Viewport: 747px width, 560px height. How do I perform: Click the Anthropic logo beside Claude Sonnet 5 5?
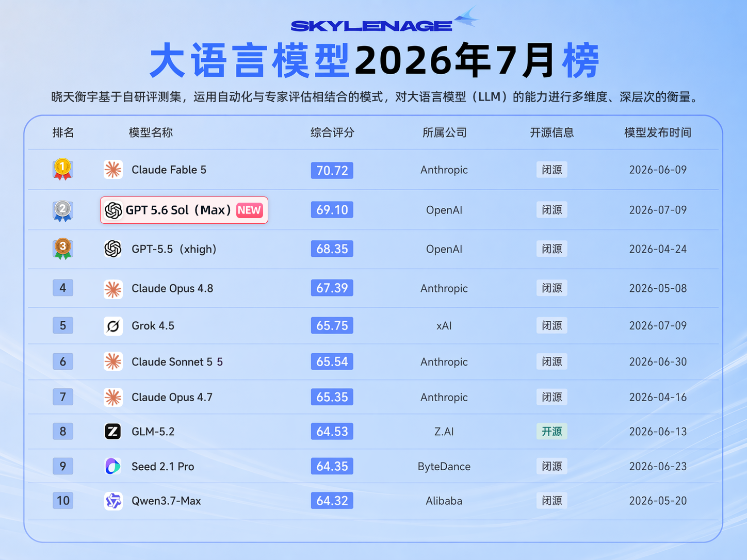113,362
